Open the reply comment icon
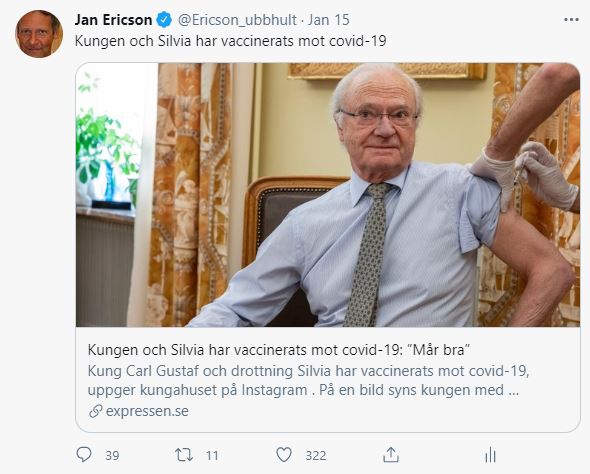Screen dimensions: 590x474 (x=84, y=454)
